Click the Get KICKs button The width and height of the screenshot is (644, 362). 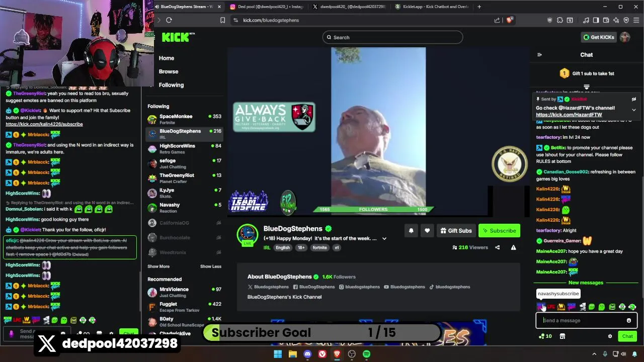click(x=598, y=37)
